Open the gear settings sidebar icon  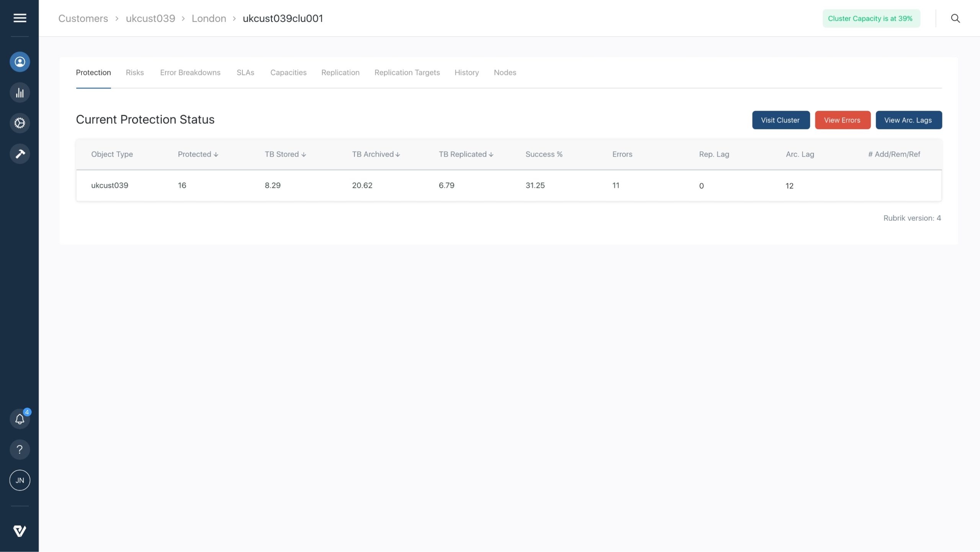tap(20, 123)
